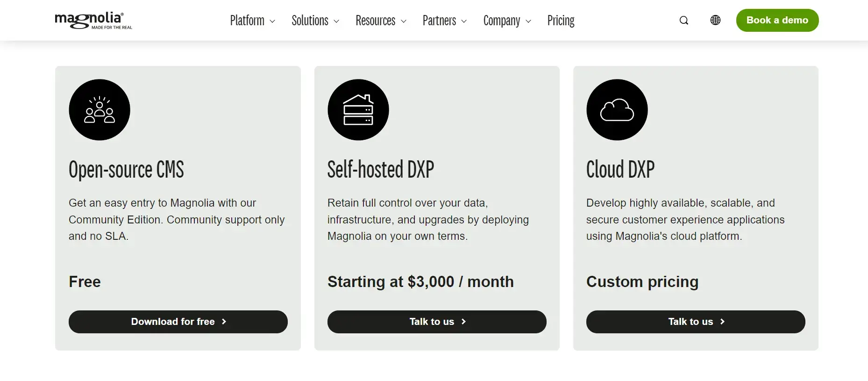This screenshot has width=868, height=381.
Task: Click arrow icon on Self-hosted Talk to us
Action: [463, 322]
